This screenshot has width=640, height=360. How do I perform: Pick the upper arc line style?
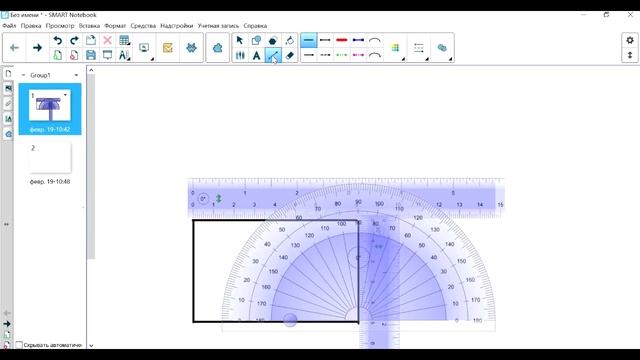point(374,40)
